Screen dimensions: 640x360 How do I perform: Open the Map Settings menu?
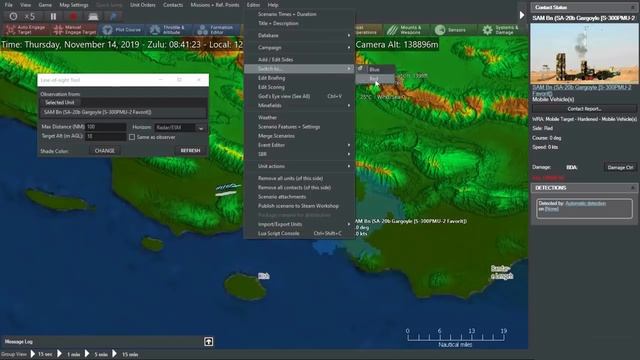click(x=74, y=5)
